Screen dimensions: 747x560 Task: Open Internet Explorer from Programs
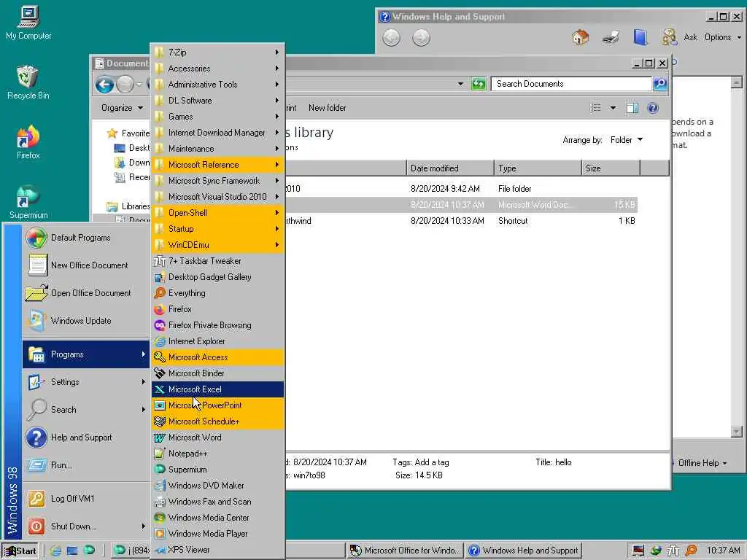(x=217, y=341)
